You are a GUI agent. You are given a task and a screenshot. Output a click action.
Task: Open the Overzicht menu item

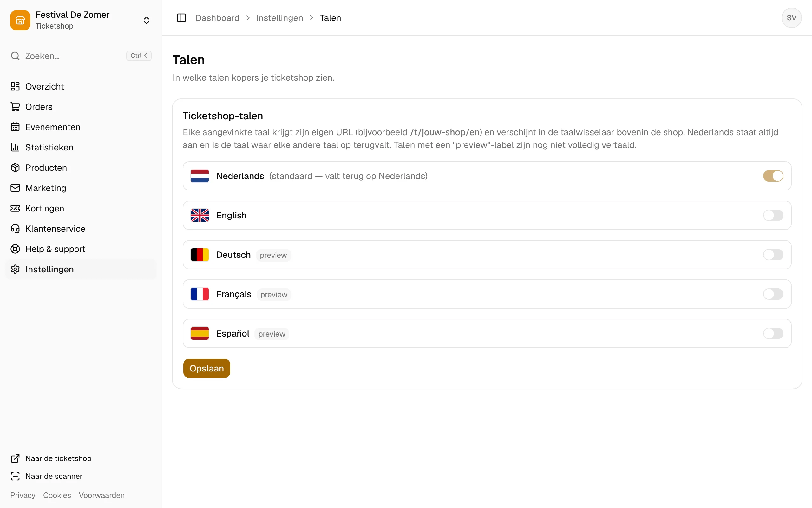click(x=81, y=86)
